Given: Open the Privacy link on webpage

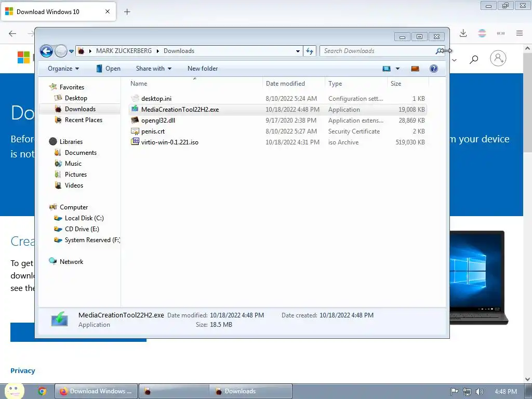Looking at the screenshot, I should point(23,370).
